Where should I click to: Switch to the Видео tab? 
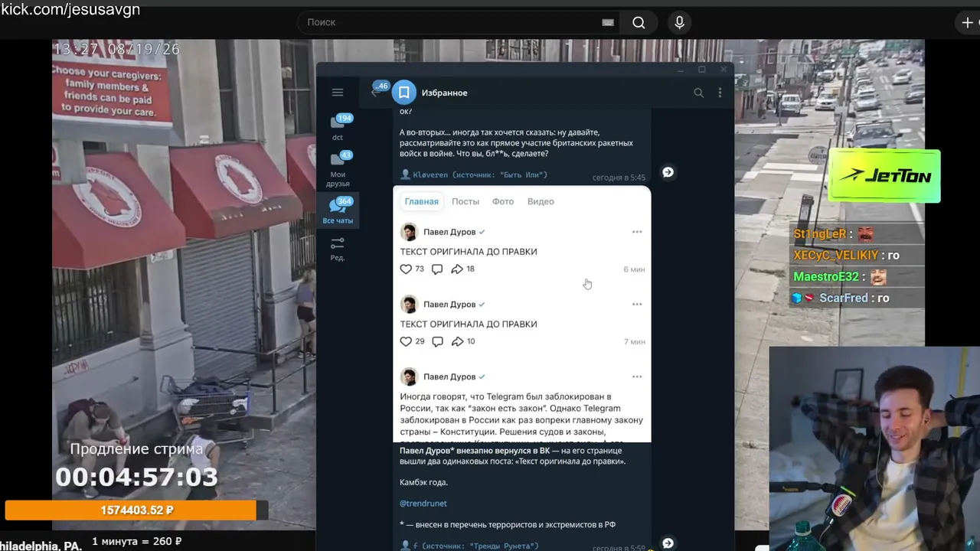click(541, 201)
